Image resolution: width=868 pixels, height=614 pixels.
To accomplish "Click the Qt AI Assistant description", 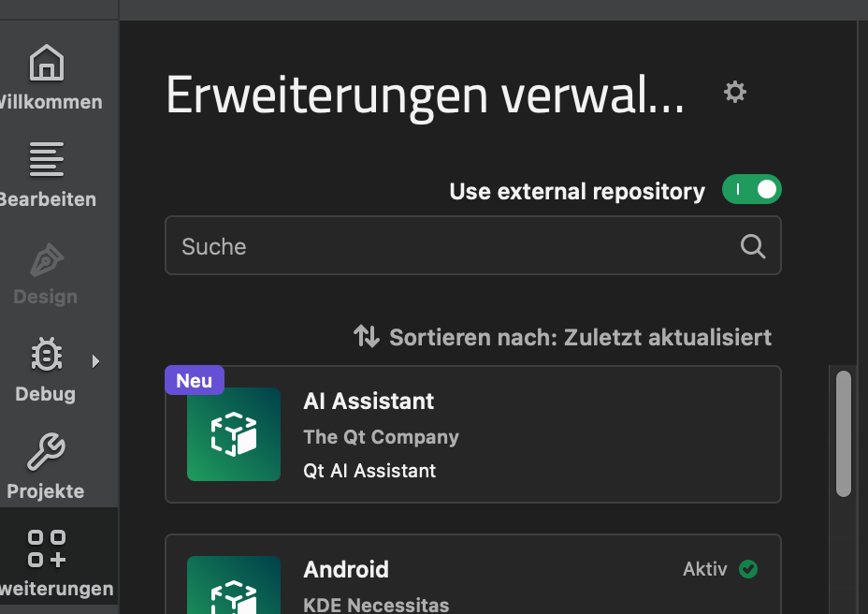I will [x=369, y=471].
